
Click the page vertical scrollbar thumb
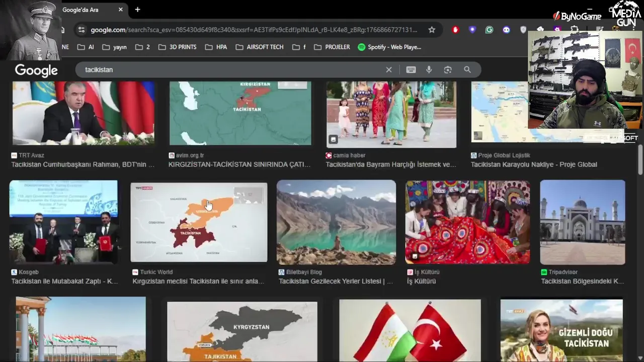point(640,160)
